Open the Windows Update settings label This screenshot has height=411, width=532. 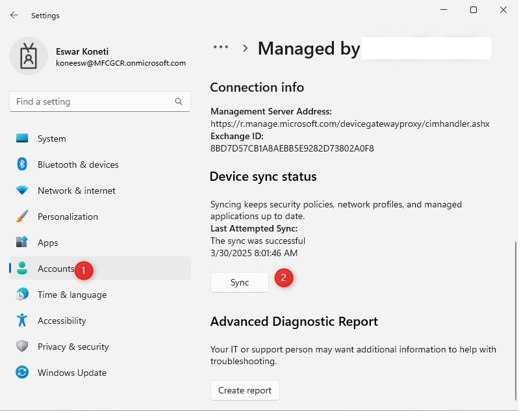tap(71, 373)
